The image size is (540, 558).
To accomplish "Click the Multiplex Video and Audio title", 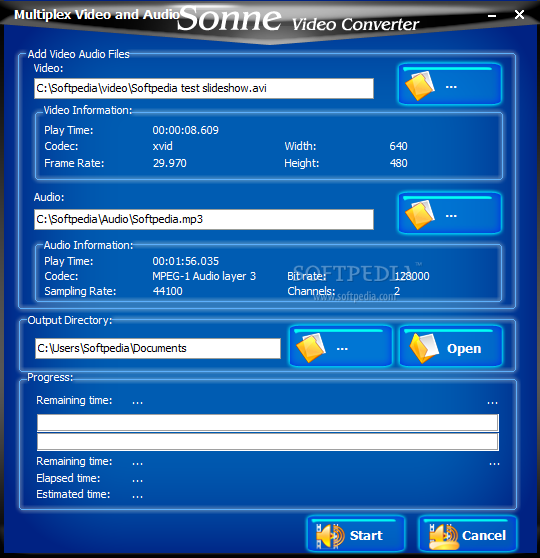I will point(97,15).
